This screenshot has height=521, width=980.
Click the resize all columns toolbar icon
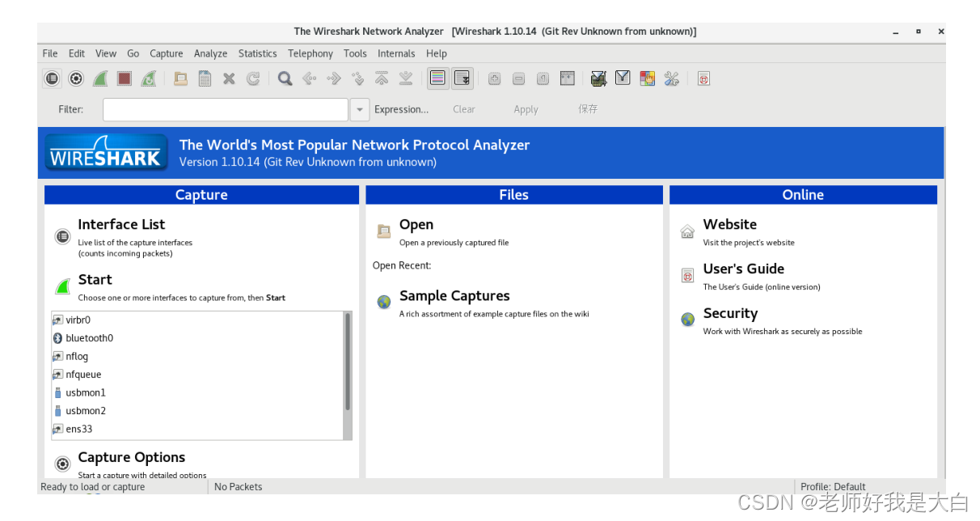pos(567,78)
